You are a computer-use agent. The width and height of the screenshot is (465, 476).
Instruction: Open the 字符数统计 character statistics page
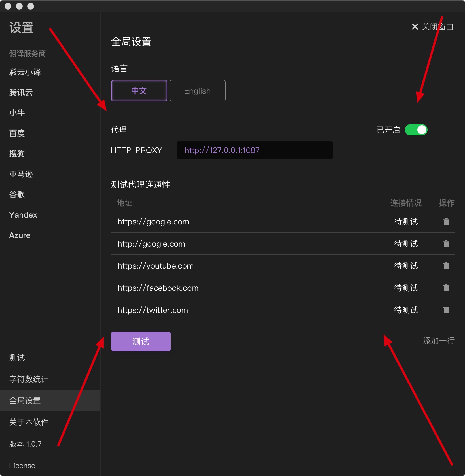(29, 379)
